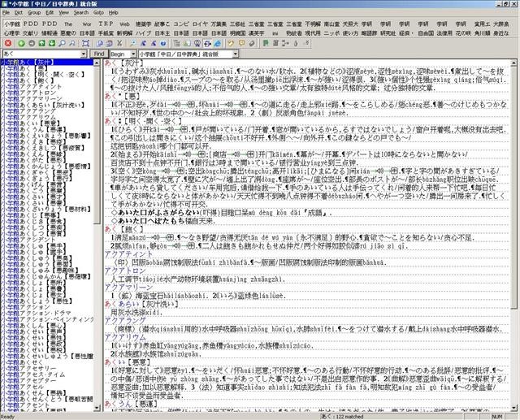The image size is (520, 420).
Task: Click the blue question-mark help icon
Action: [x=163, y=43]
